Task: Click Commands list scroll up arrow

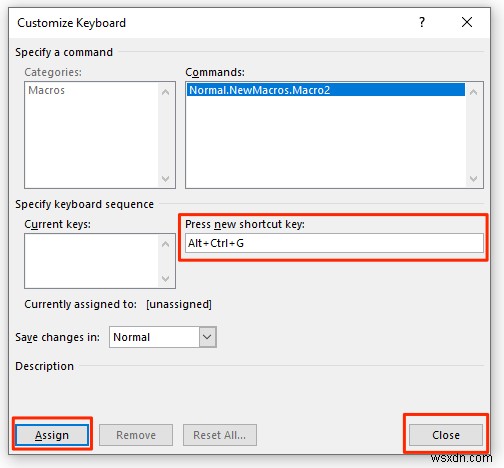Action: tap(473, 92)
